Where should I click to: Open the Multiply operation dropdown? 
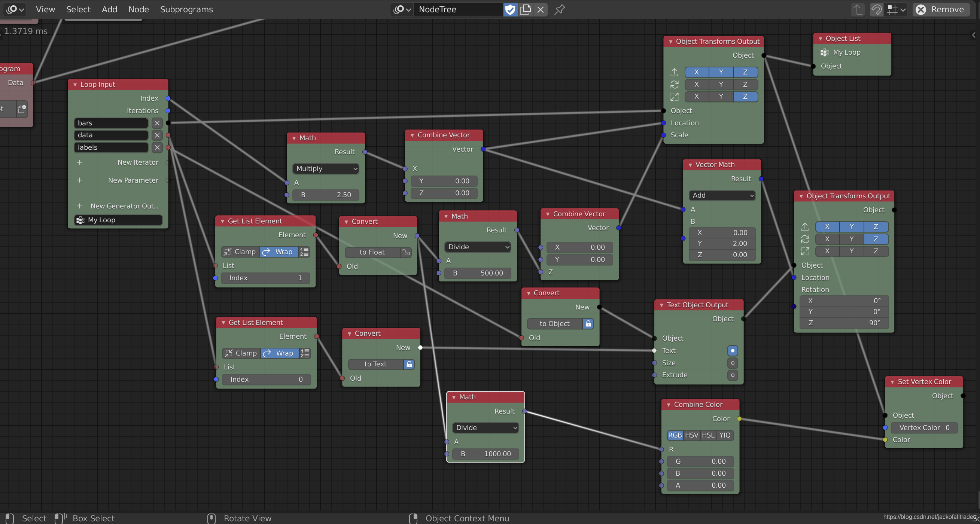tap(326, 168)
